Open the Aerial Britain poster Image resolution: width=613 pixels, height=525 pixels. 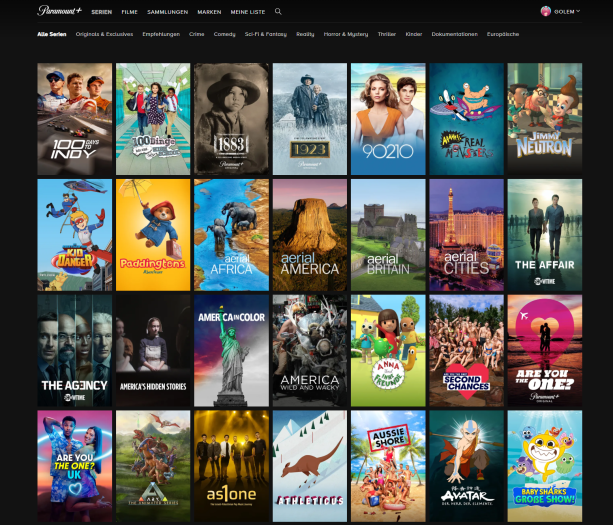[x=388, y=235]
